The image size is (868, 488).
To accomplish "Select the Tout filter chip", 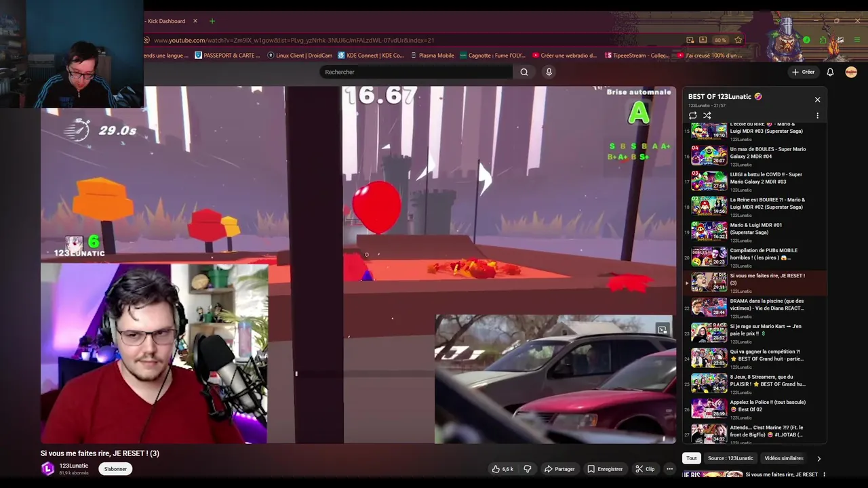I will [691, 458].
